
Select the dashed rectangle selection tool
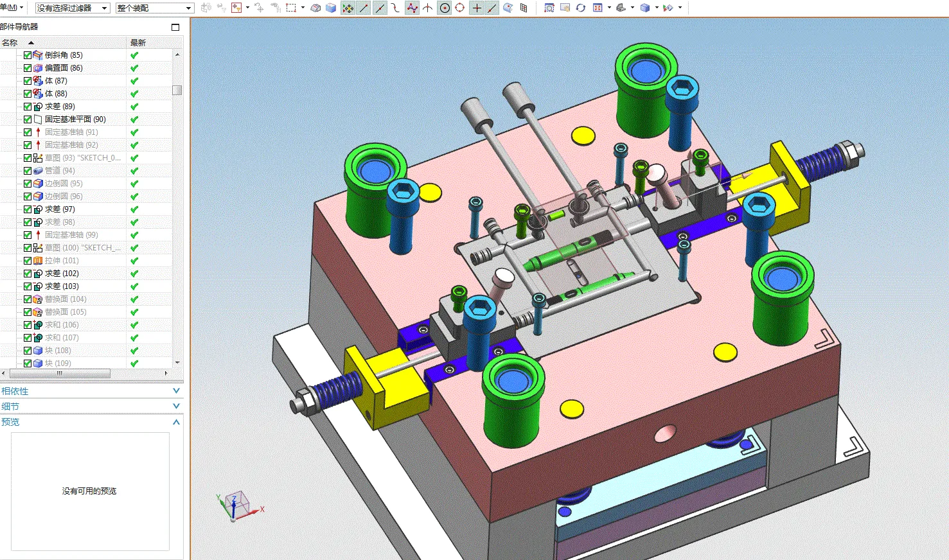click(x=291, y=8)
